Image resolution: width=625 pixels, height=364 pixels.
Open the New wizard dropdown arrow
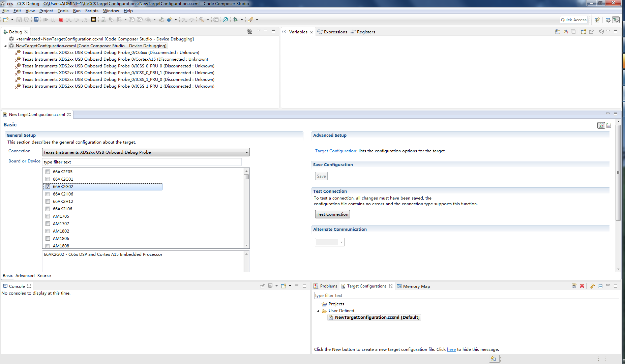coord(12,20)
